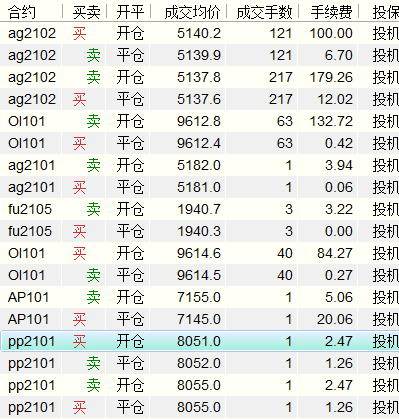The height and width of the screenshot is (419, 399).
Task: Select the ag2102 row with fee 179.26
Action: 199,77
